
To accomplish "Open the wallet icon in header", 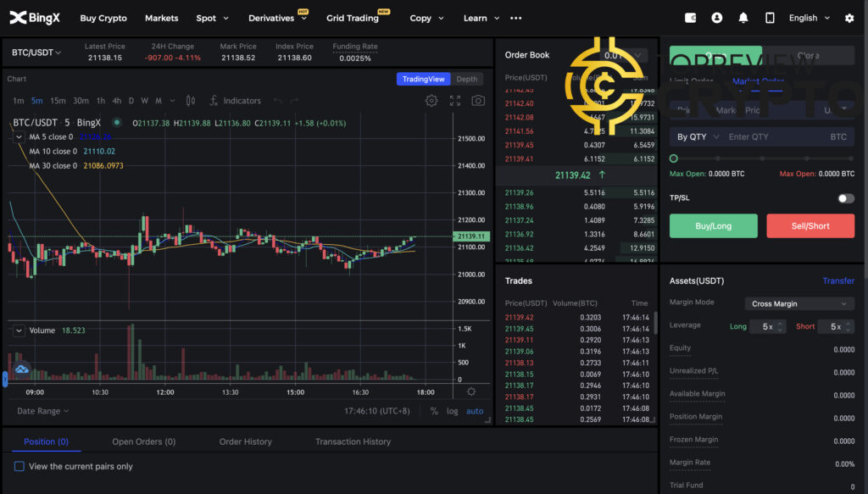I will coord(690,18).
